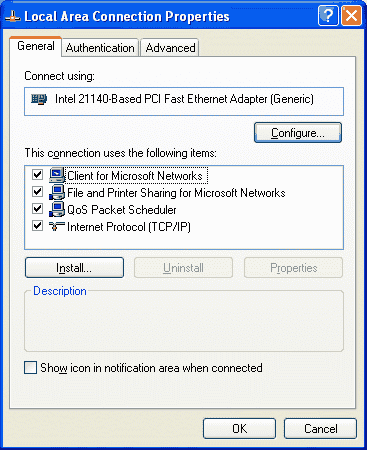The image size is (367, 450).
Task: Uncheck File and Printer Sharing checkbox
Action: [37, 192]
